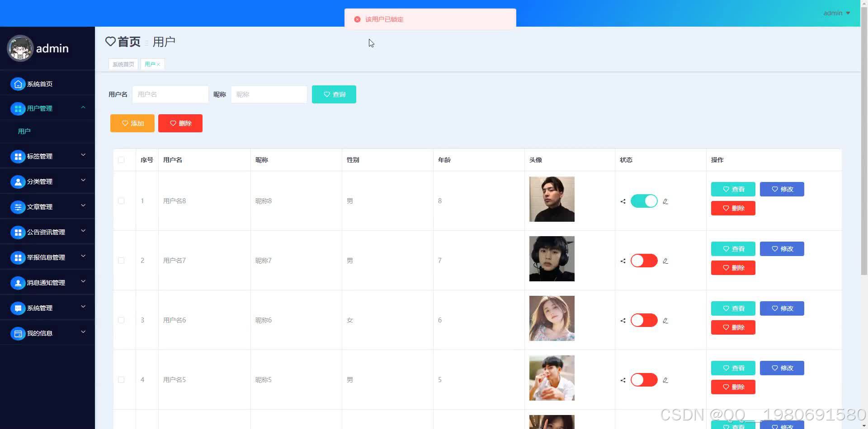Toggle the status switch for 用户名6
The height and width of the screenshot is (429, 868).
click(644, 320)
